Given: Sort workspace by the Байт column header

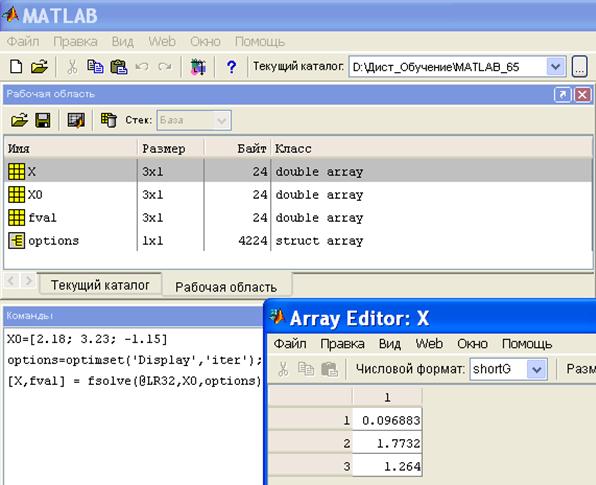Looking at the screenshot, I should [238, 148].
